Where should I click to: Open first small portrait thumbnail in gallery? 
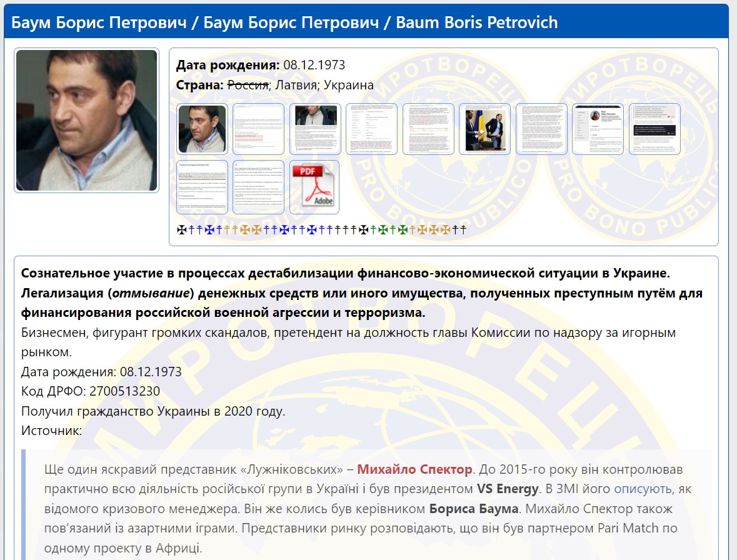[202, 129]
